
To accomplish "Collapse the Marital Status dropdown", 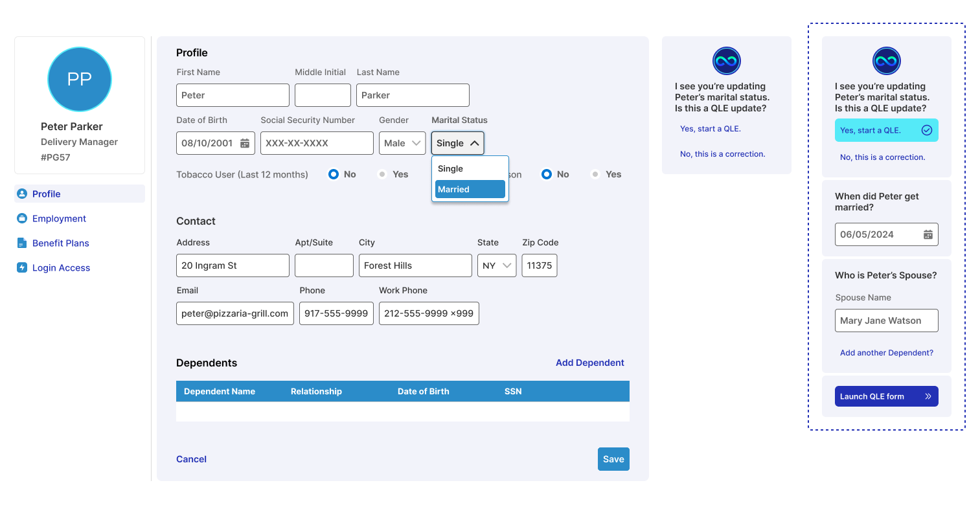I will tap(458, 143).
